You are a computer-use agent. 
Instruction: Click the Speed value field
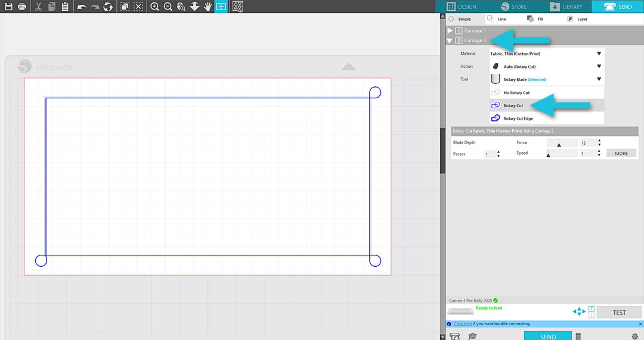(x=588, y=154)
